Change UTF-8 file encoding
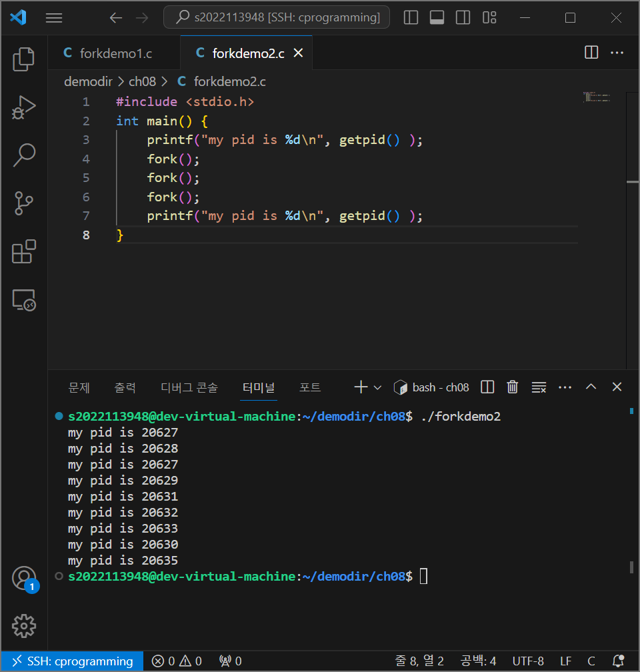The image size is (640, 672). (x=528, y=661)
